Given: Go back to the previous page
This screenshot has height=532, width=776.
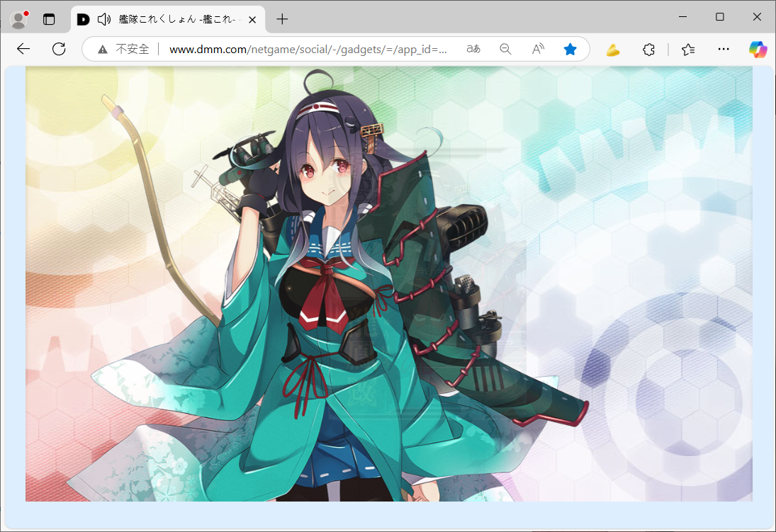Looking at the screenshot, I should pos(23,48).
